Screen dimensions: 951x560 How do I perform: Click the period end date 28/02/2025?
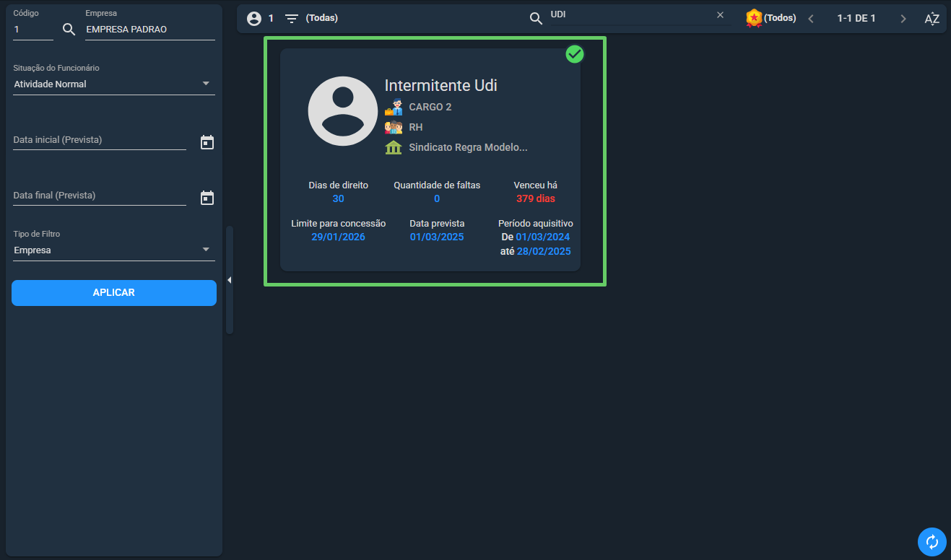pos(544,251)
